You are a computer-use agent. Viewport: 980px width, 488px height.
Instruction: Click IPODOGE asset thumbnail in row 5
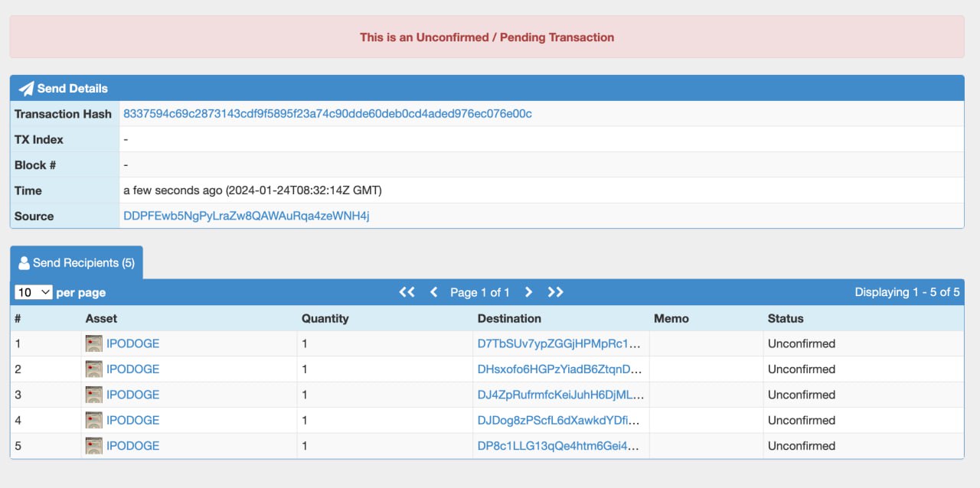click(x=93, y=445)
